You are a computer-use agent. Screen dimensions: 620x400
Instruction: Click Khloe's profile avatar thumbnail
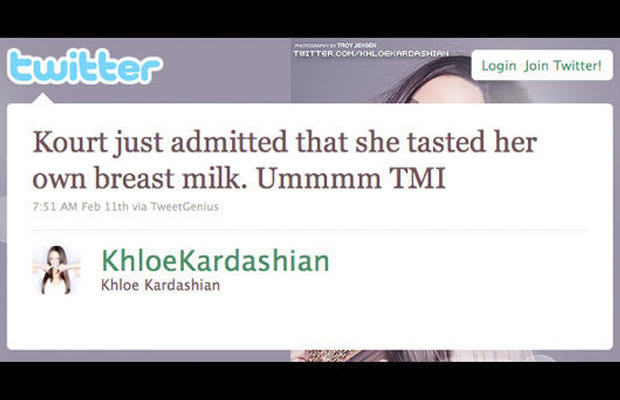tap(56, 270)
